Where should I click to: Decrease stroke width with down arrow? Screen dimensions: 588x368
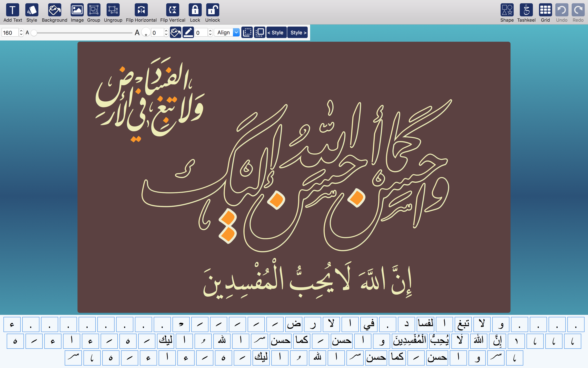coord(210,35)
